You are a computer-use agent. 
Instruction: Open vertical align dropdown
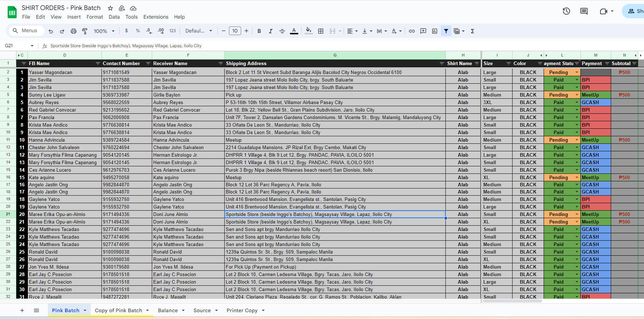367,31
